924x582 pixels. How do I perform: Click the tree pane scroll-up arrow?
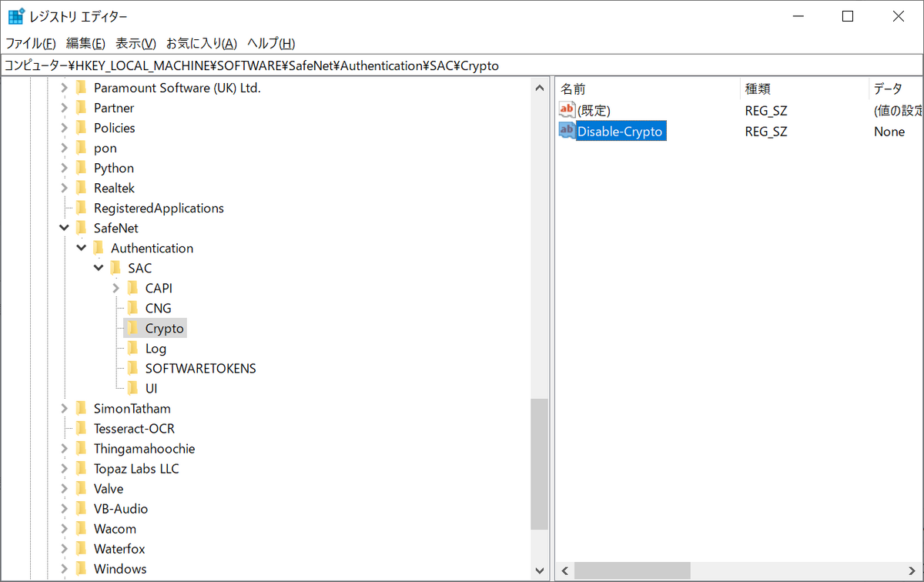pos(540,88)
